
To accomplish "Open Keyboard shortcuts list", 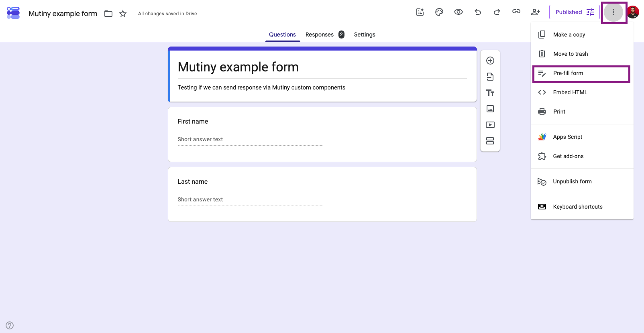I will pyautogui.click(x=582, y=207).
